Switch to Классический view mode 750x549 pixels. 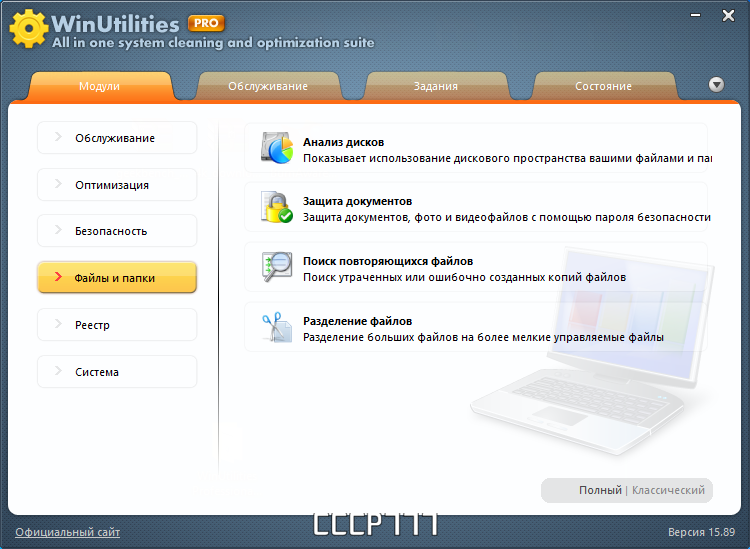point(668,490)
